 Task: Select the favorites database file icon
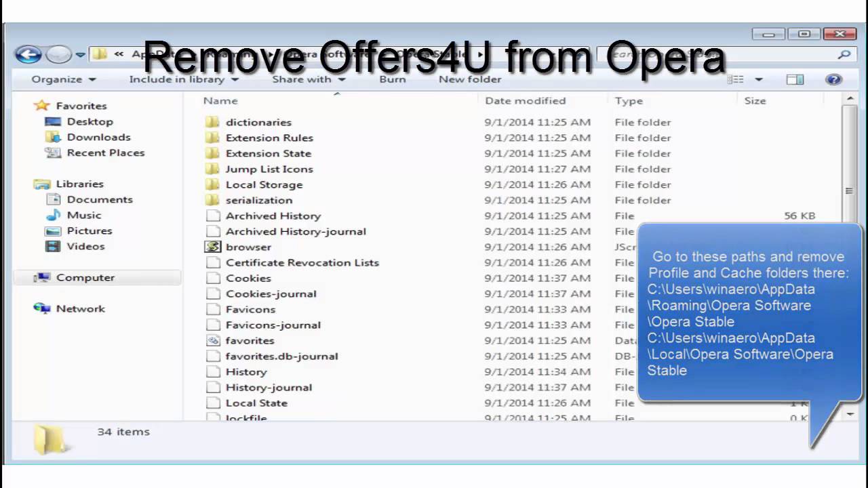click(213, 340)
